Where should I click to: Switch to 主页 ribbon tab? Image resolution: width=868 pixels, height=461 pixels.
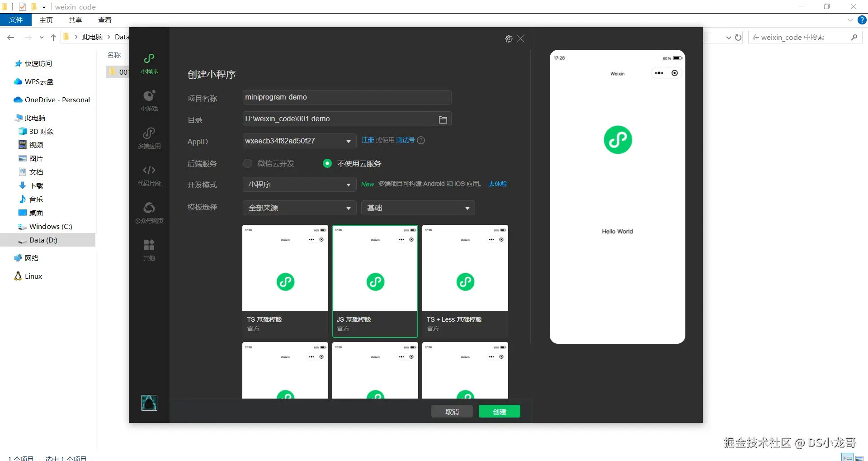click(46, 20)
